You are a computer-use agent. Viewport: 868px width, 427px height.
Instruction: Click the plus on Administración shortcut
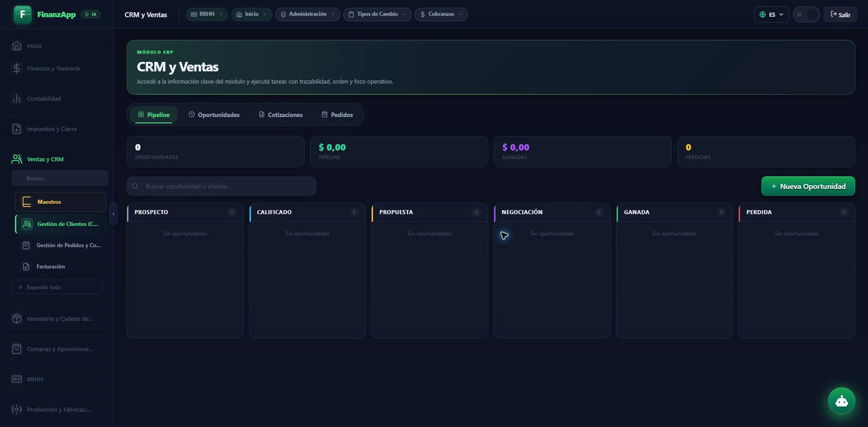click(x=333, y=14)
